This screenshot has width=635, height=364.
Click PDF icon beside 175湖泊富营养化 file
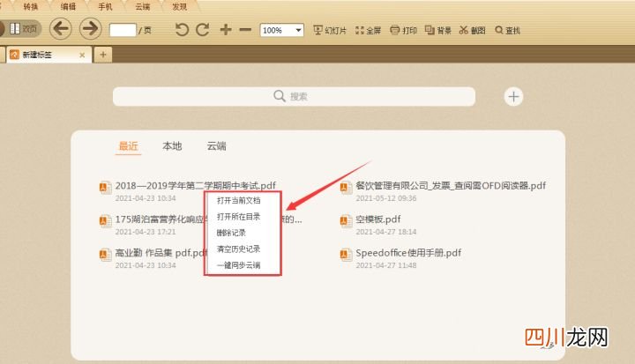coord(105,221)
